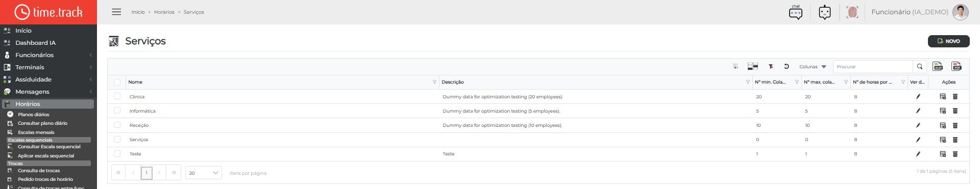Delete the Teste row

[x=955, y=153]
